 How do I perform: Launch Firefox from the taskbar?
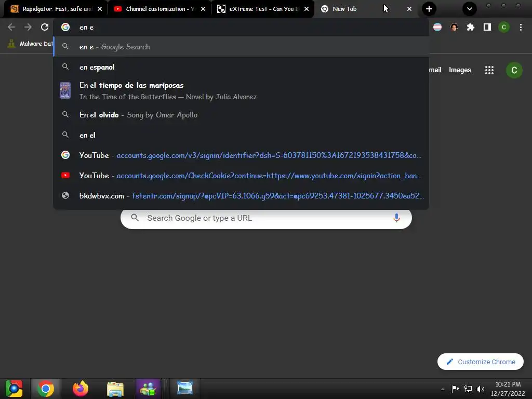(81, 389)
